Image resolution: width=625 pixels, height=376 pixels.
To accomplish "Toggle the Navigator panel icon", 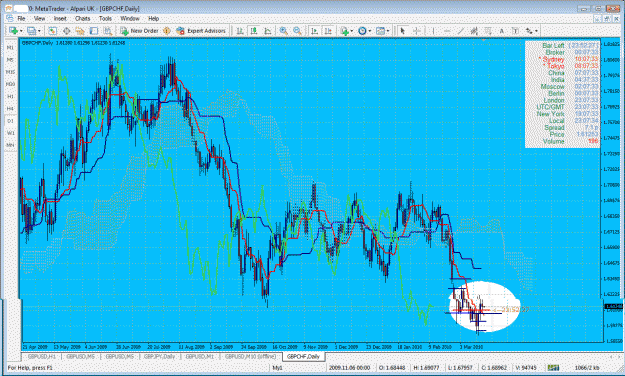I will (x=80, y=31).
